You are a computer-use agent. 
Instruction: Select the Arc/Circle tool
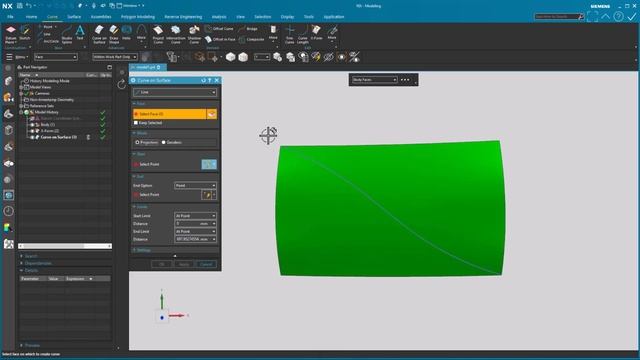point(48,41)
